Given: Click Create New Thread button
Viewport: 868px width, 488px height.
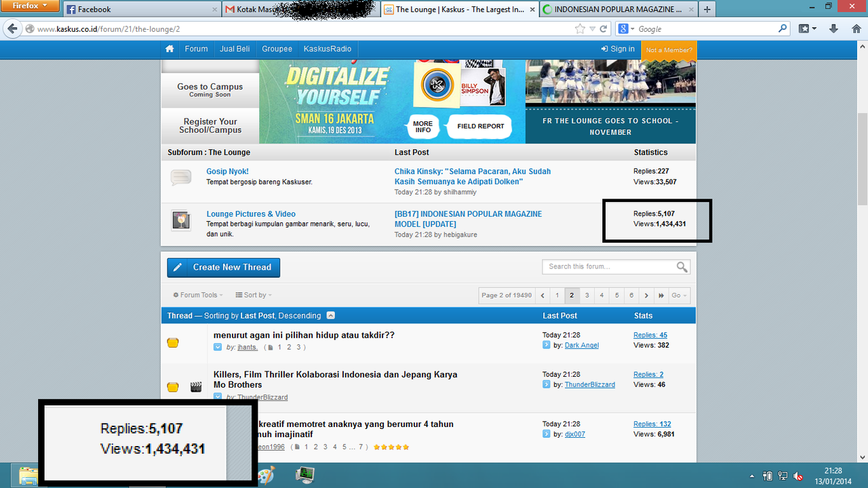Looking at the screenshot, I should (224, 268).
